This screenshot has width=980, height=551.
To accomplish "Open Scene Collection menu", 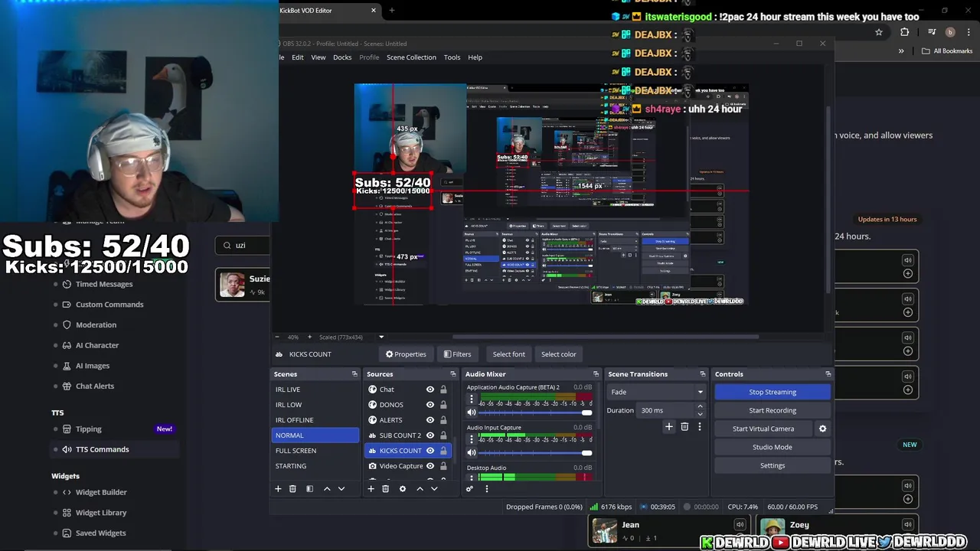I will (x=411, y=57).
